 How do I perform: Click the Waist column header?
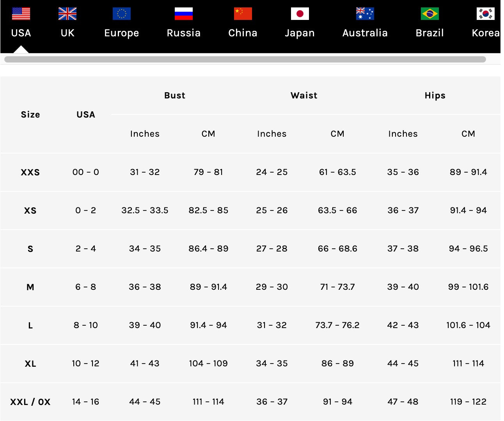(304, 95)
